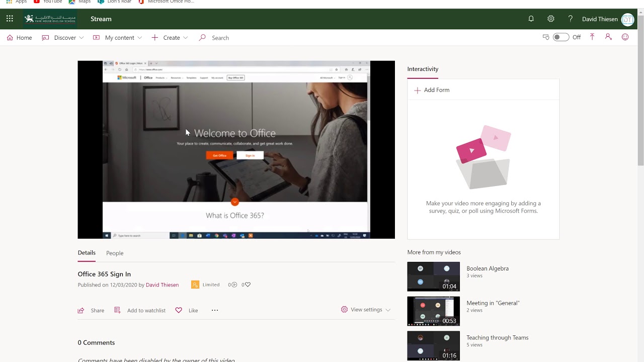
Task: Open the app launcher waffle icon
Action: point(10,19)
